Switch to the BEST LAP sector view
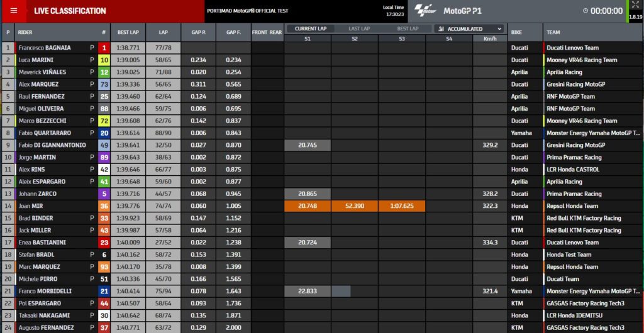This screenshot has height=333, width=644. 408,28
